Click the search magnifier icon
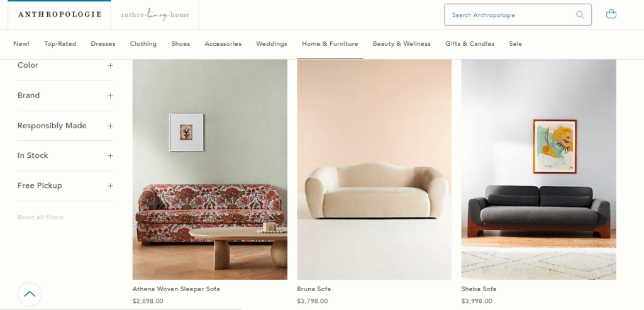Viewport: 644px width, 310px height. coord(579,15)
